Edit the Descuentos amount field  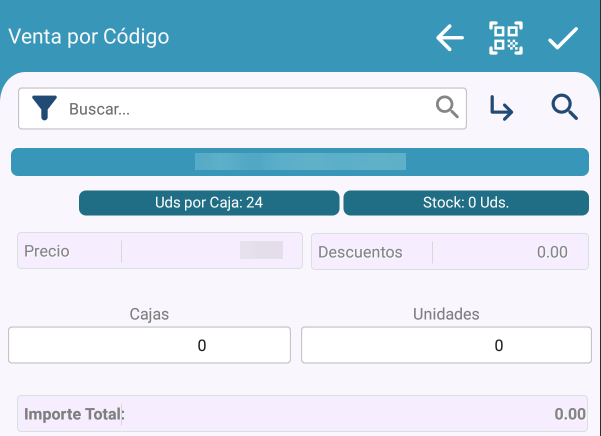[x=500, y=252]
